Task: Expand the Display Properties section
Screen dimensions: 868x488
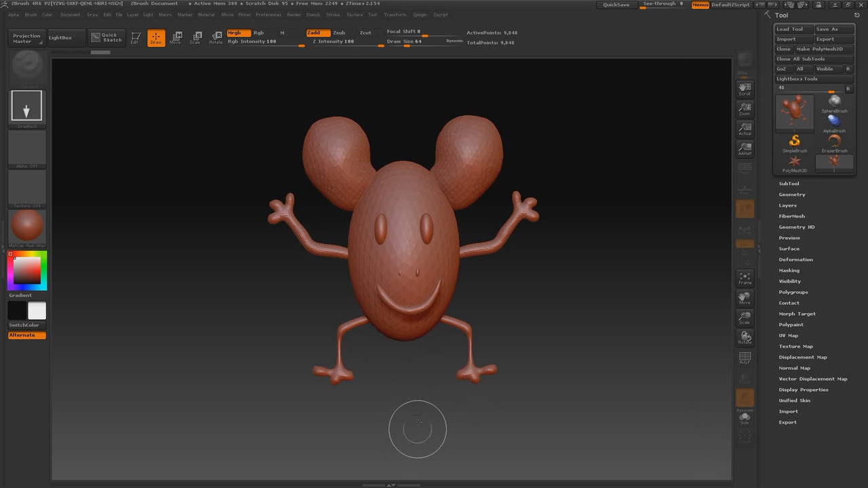Action: click(x=804, y=390)
